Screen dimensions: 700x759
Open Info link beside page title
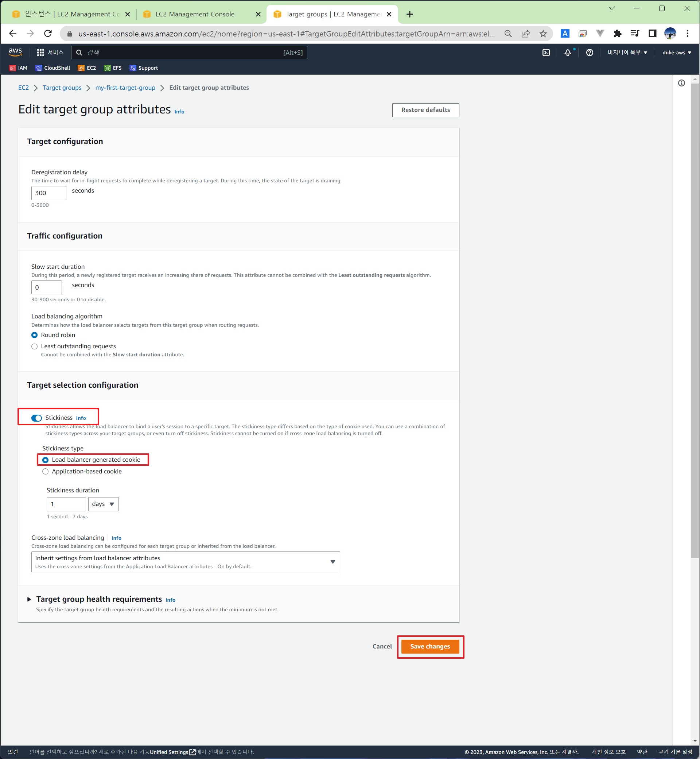[x=179, y=112]
